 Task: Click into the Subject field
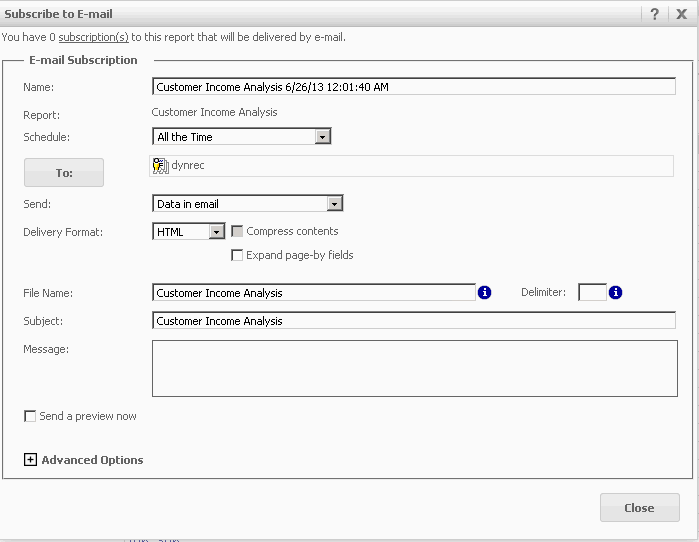pos(414,320)
